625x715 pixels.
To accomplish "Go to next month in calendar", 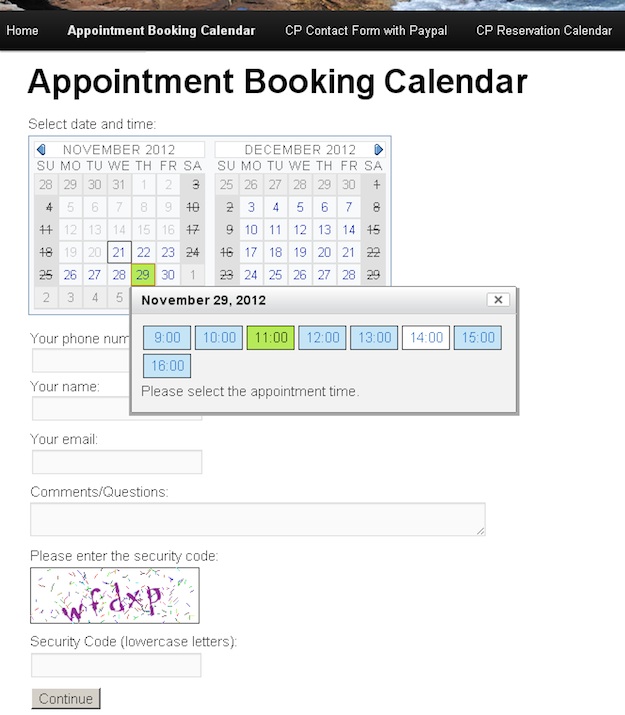I will coord(379,150).
